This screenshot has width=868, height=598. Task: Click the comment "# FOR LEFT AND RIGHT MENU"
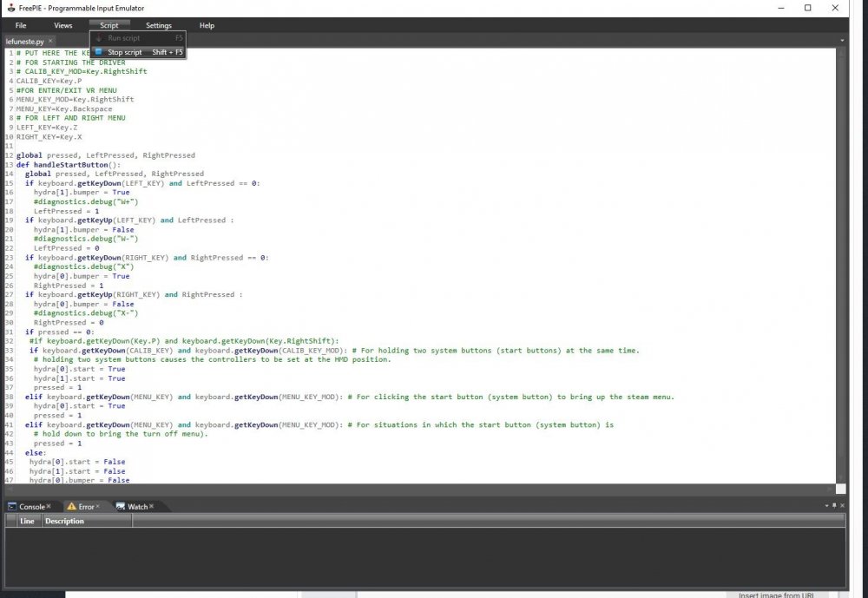pos(71,118)
